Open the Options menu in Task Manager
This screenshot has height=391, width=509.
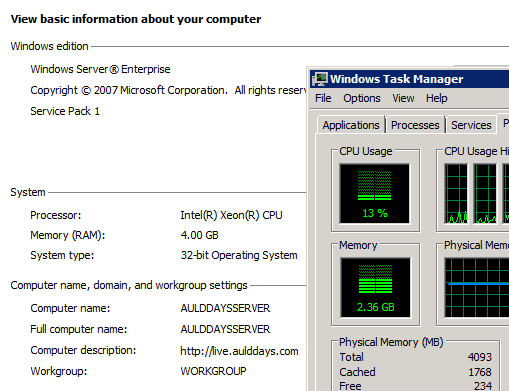pyautogui.click(x=362, y=98)
